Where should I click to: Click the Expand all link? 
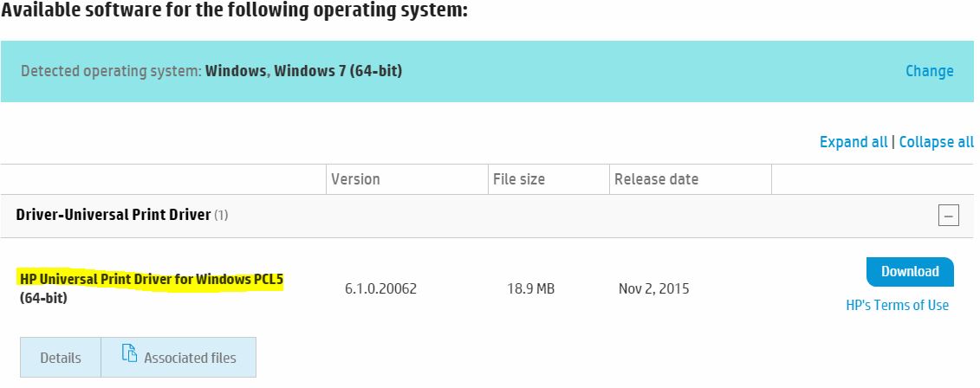853,142
